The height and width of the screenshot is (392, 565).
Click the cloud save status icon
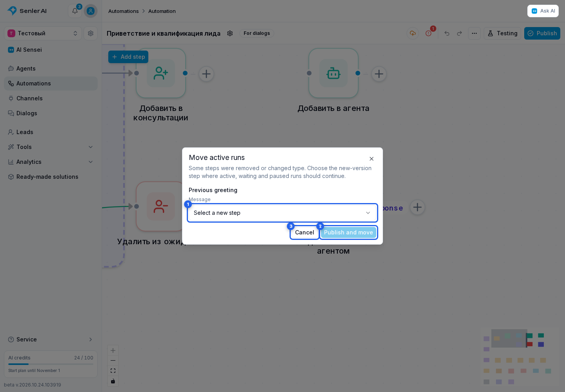click(413, 33)
